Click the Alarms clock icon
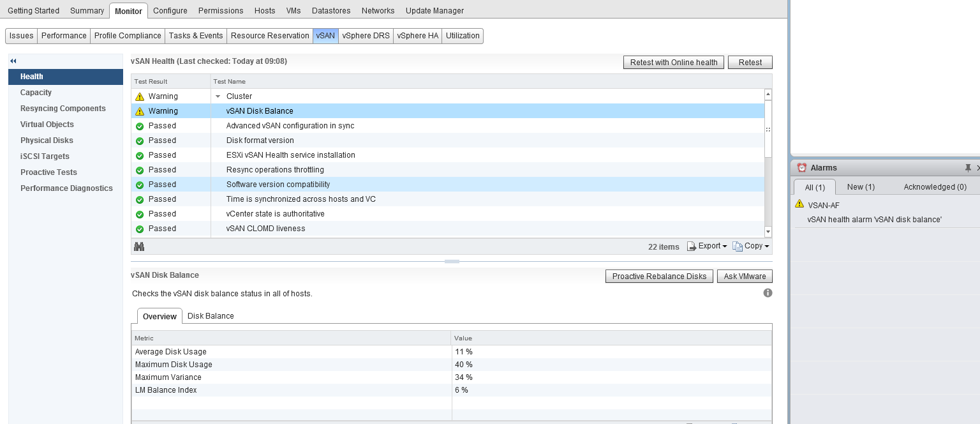Viewport: 980px width, 424px height. coord(802,167)
